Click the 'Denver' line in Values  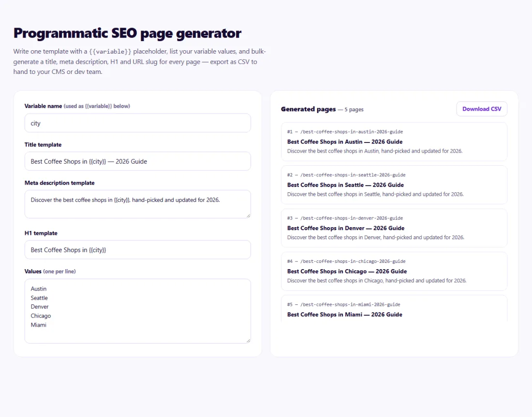pos(40,307)
